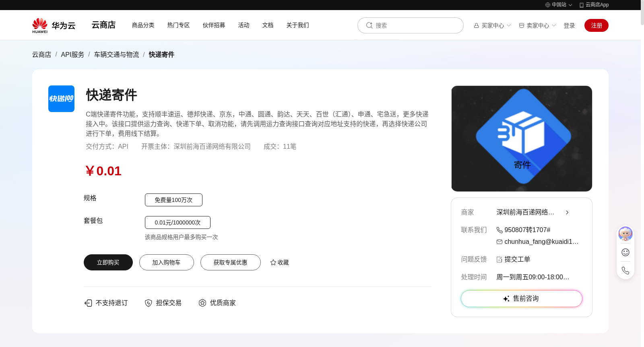Click the smiley feedback icon in floating bar
The height and width of the screenshot is (347, 644).
pos(625,252)
